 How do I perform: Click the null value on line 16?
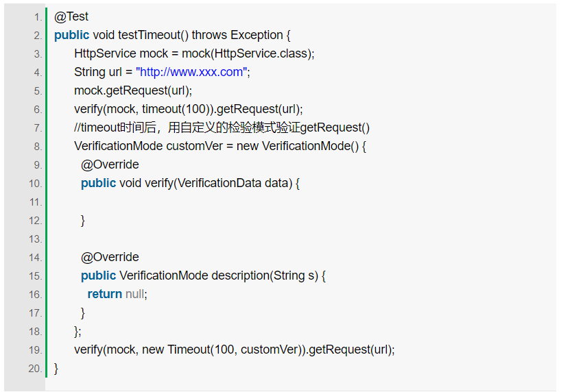(x=135, y=294)
